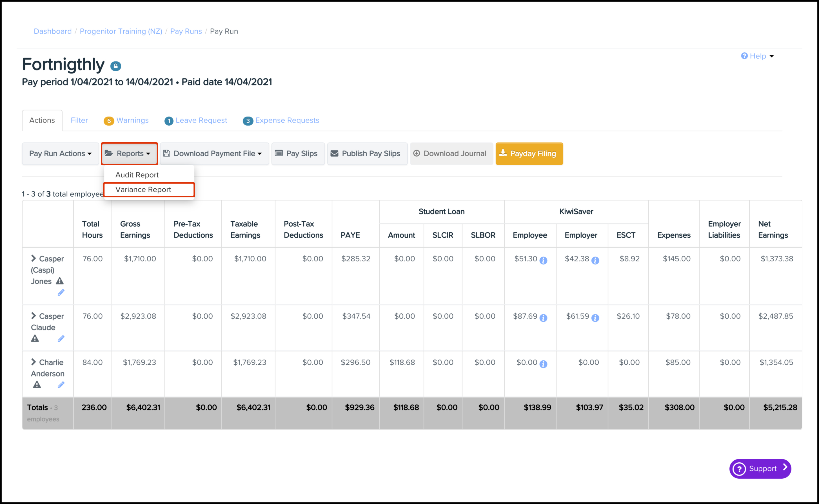Click edit pencil for Casper (Caspi) Jones
Viewport: 819px width, 504px height.
point(61,293)
